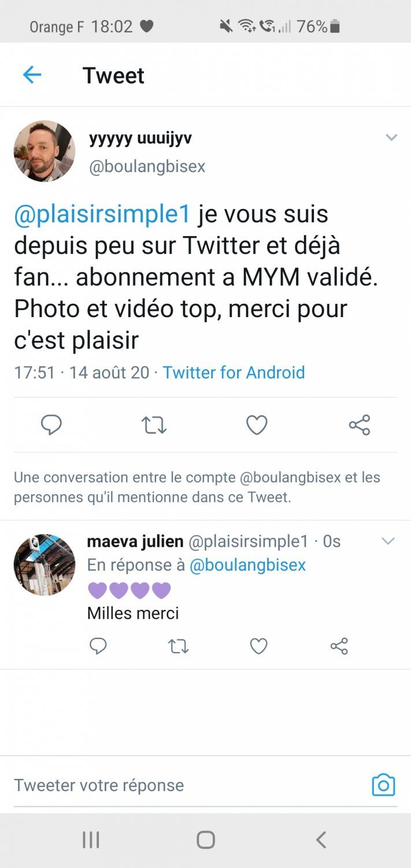Open the 'Twitter for Android' source link
411x868 pixels.
[x=234, y=372]
